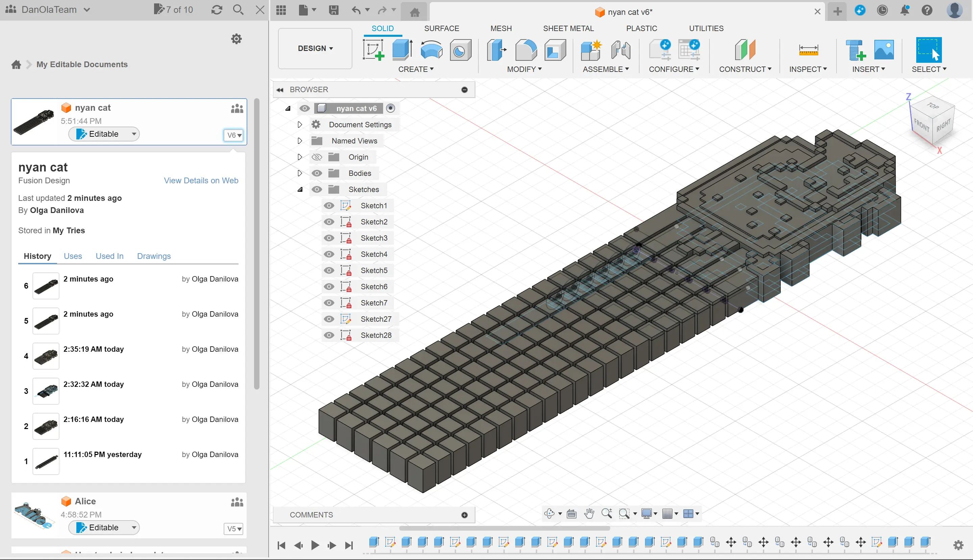
Task: Click the New Component icon
Action: (x=591, y=50)
